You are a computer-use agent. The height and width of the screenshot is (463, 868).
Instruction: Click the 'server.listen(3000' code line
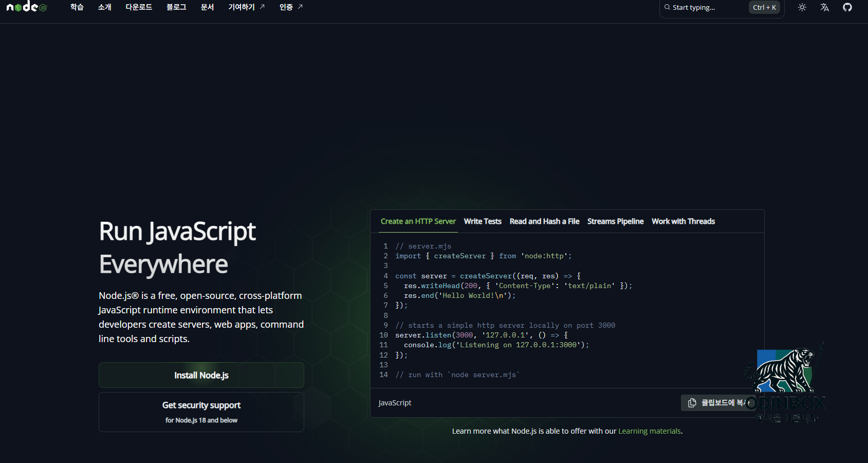(482, 335)
